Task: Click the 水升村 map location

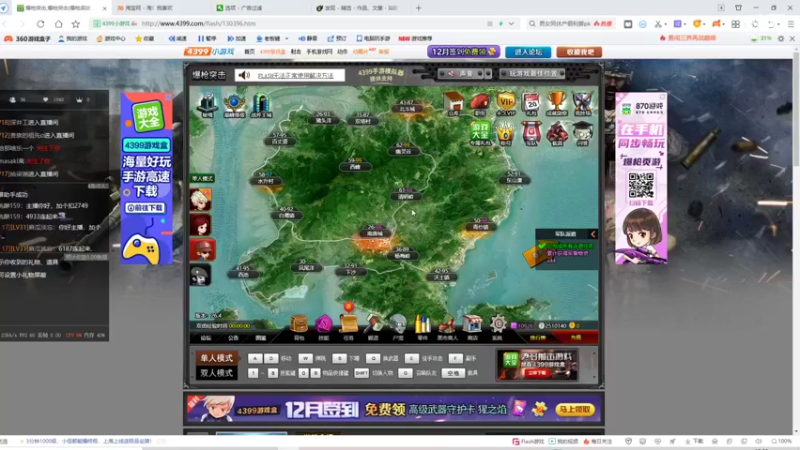Action: [x=265, y=179]
